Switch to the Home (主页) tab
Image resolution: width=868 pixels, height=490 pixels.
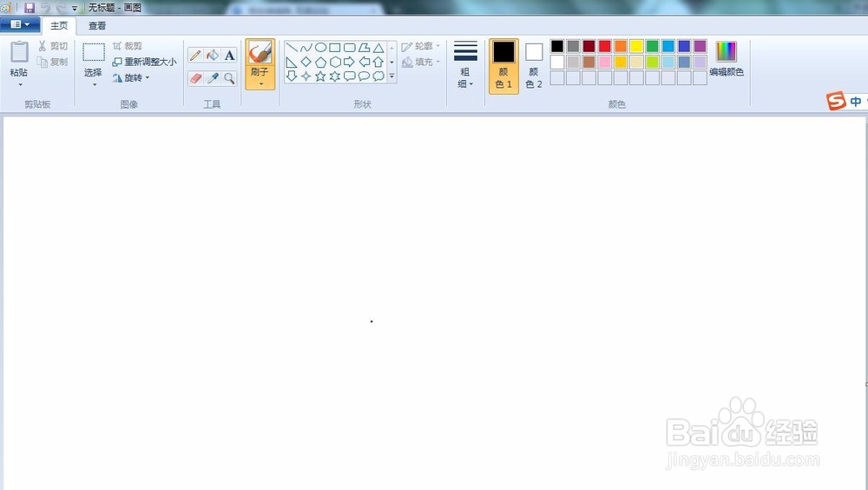(59, 25)
